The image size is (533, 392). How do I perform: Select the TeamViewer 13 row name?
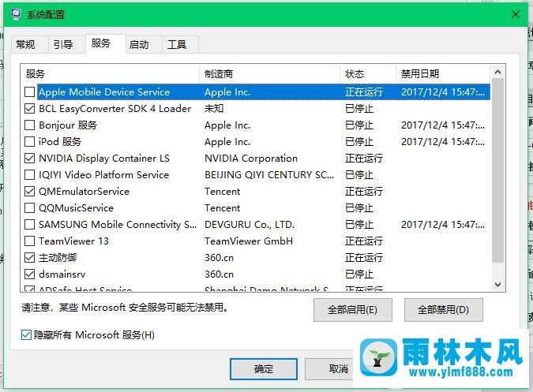coord(73,241)
